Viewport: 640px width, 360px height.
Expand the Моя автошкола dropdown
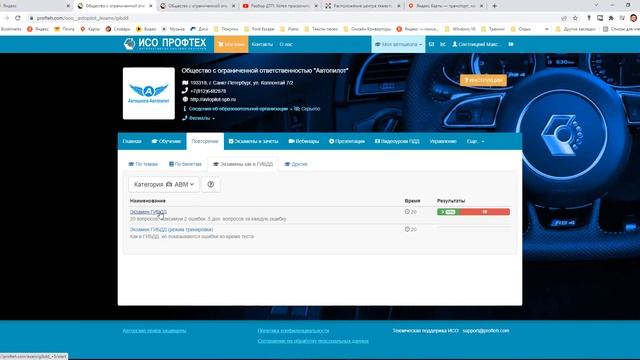(x=398, y=44)
